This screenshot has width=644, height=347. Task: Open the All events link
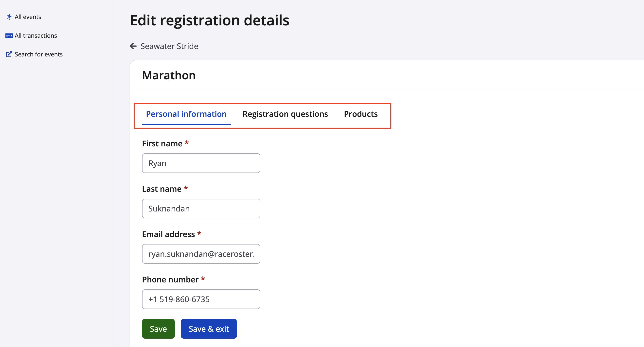tap(28, 17)
